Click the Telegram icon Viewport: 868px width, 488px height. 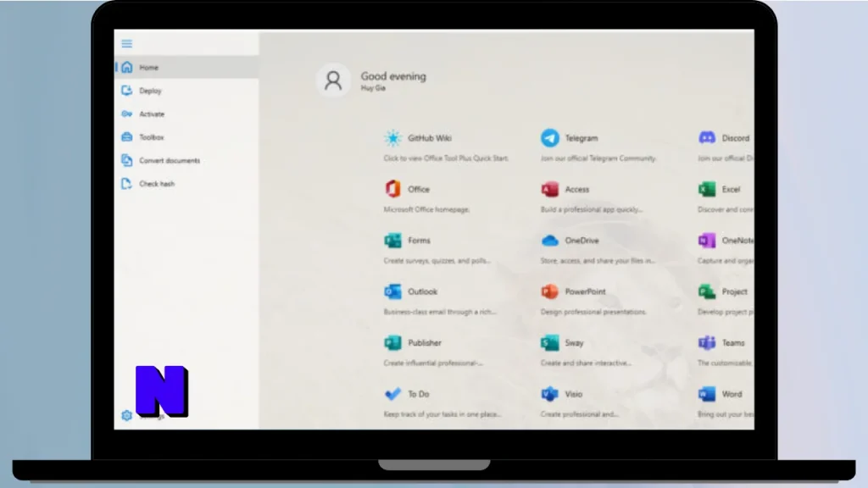pyautogui.click(x=549, y=138)
